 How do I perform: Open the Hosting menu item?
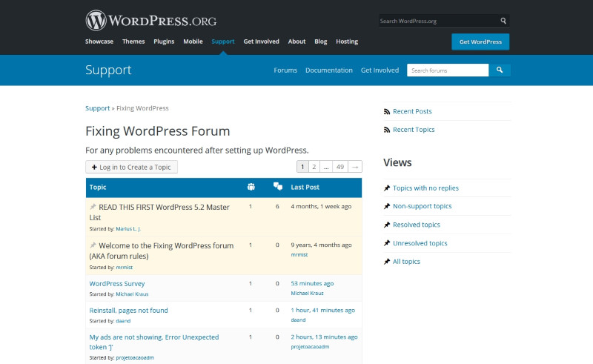(347, 42)
